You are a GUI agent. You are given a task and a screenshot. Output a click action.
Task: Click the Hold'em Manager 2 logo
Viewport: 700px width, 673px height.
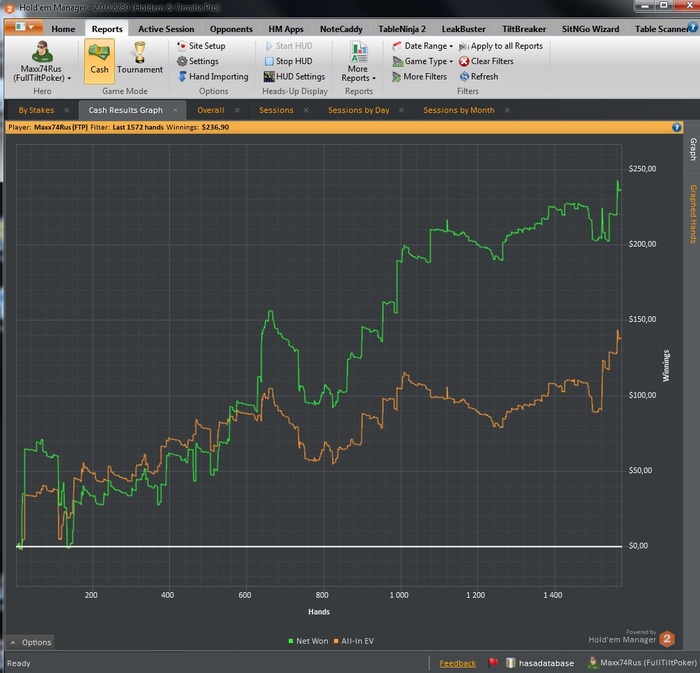click(667, 639)
